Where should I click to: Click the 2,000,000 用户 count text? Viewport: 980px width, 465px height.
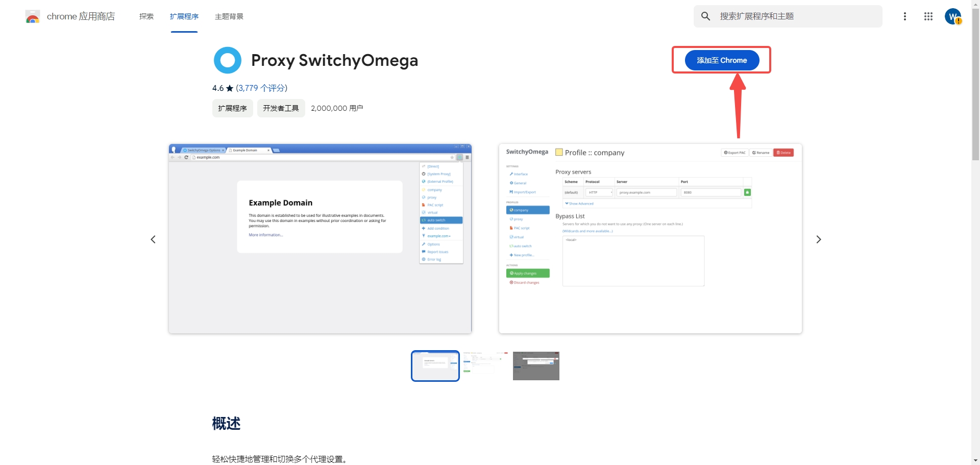[337, 108]
